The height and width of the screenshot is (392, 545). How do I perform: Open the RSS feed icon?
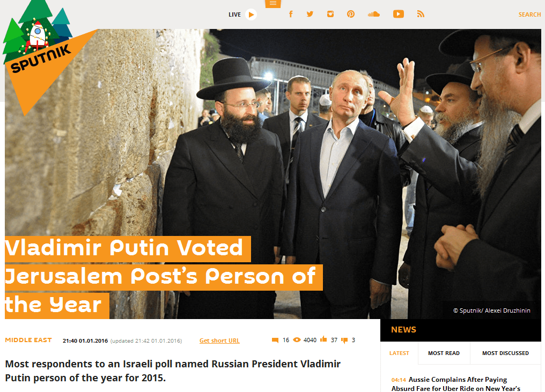pos(421,14)
